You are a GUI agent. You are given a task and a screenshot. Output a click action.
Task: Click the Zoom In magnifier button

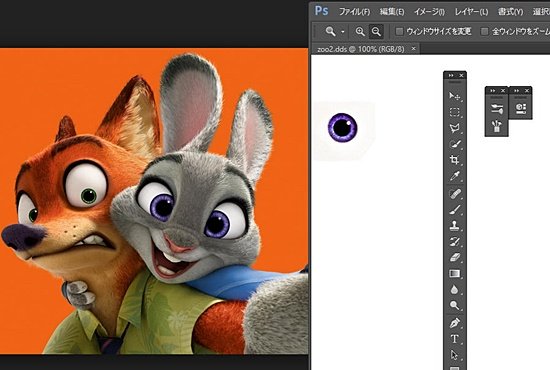tap(360, 32)
